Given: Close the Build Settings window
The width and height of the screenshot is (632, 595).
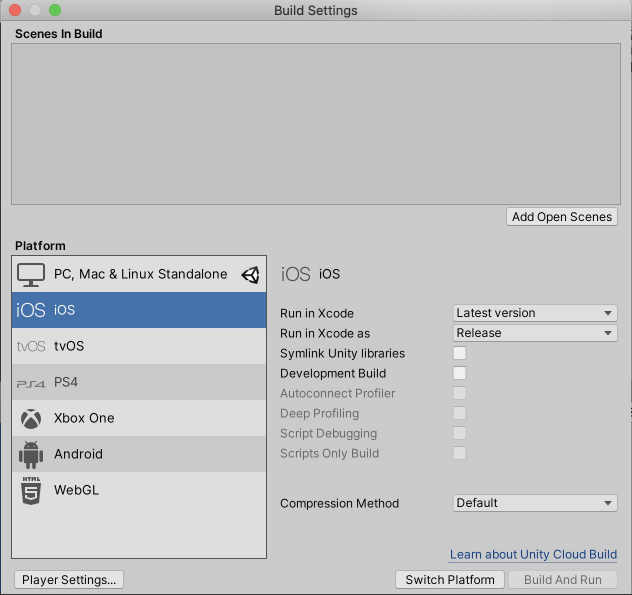Looking at the screenshot, I should point(15,10).
